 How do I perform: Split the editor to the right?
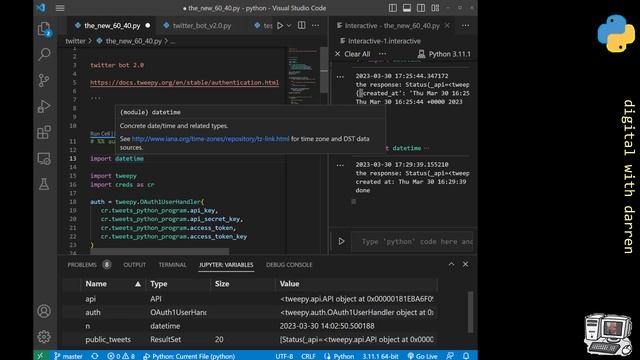click(x=302, y=25)
